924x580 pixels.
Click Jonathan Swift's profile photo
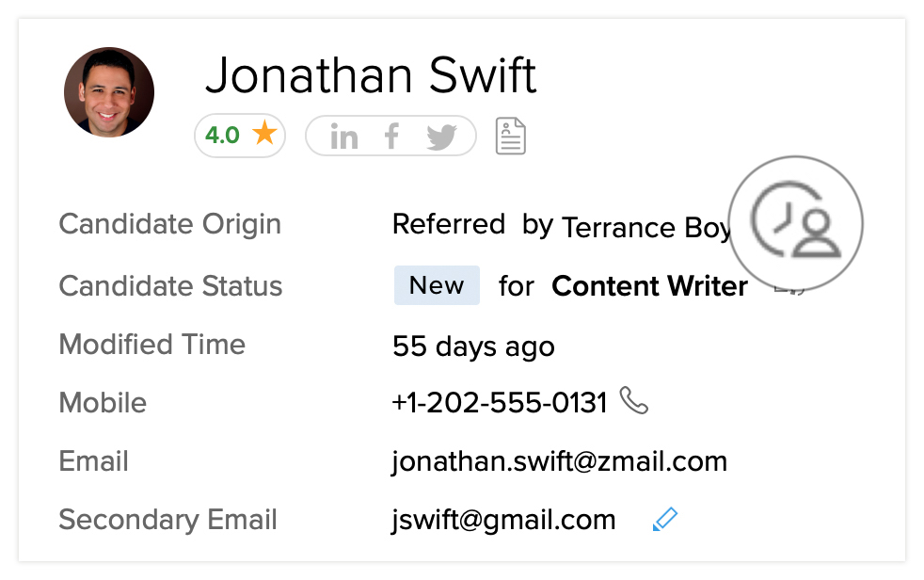tap(109, 92)
